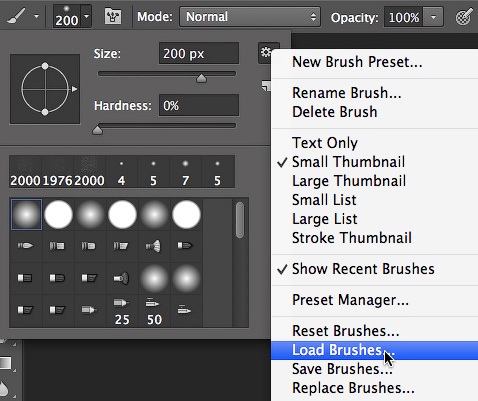Click the Brush tool icon in options bar
Screen dimensions: 478x401
(x=16, y=16)
